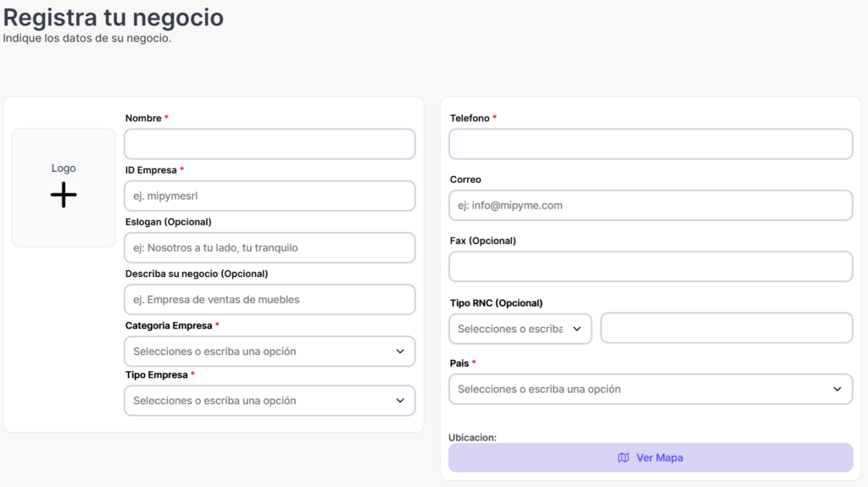Image resolution: width=868 pixels, height=487 pixels.
Task: Expand the Pais dropdown arrow
Action: [x=837, y=390]
